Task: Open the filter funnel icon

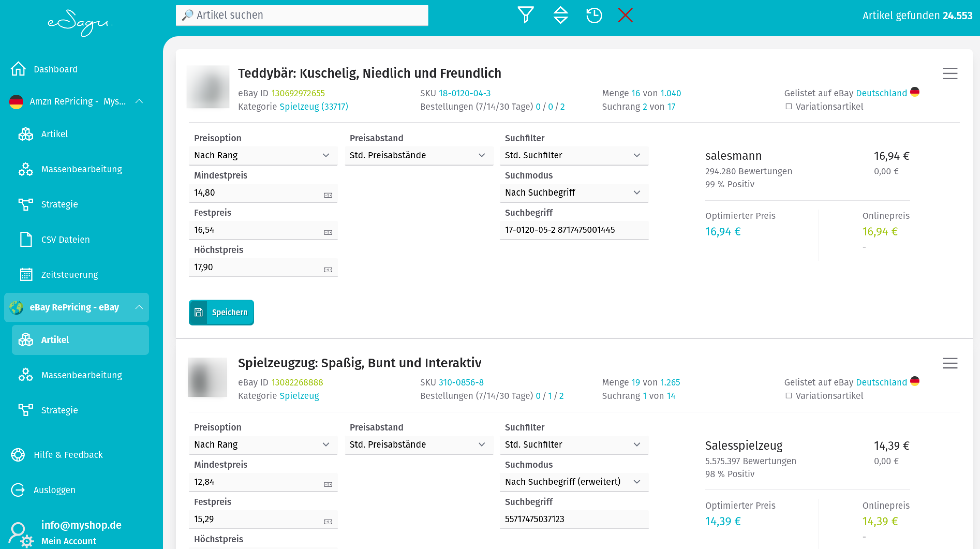Action: click(525, 15)
